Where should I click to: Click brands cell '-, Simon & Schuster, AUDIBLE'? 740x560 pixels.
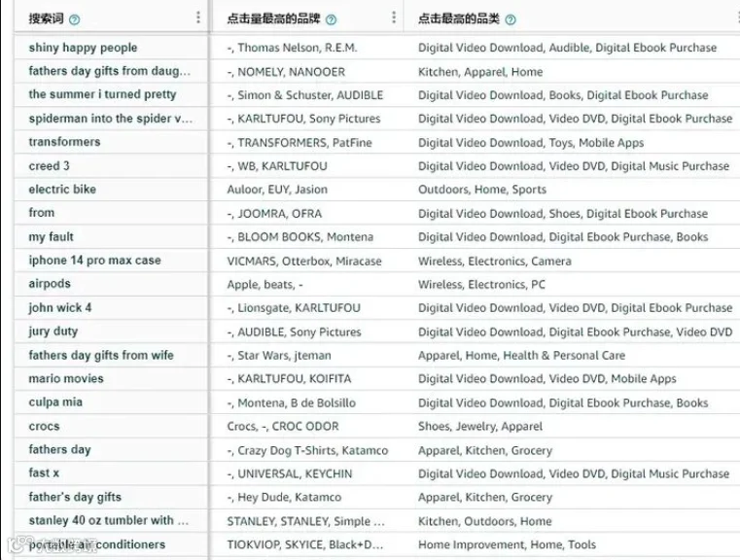(305, 95)
